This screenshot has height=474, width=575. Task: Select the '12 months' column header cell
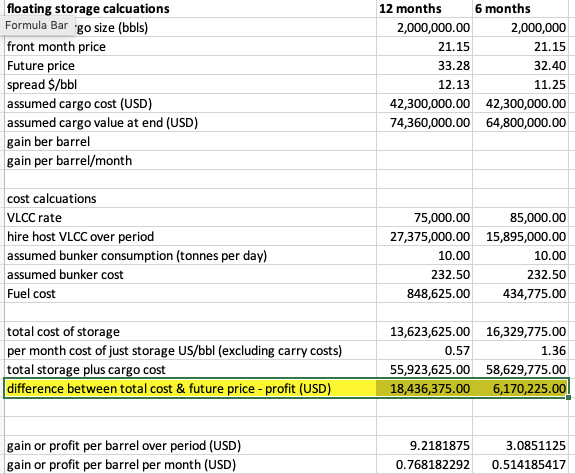point(424,8)
